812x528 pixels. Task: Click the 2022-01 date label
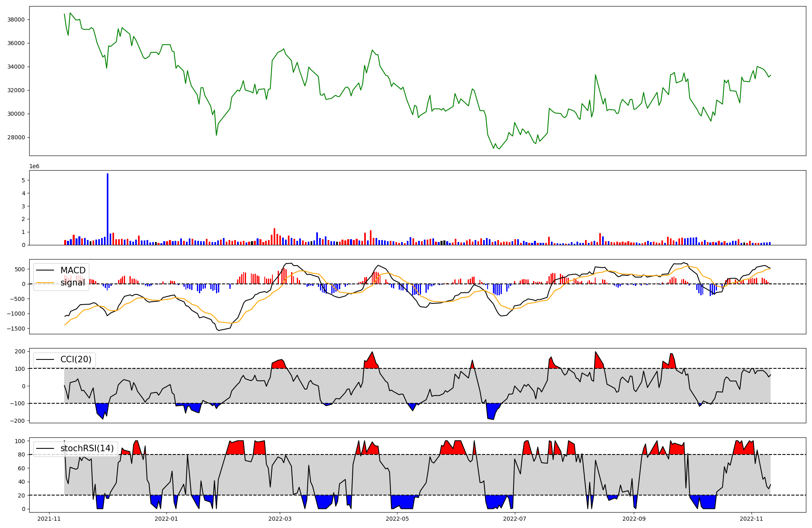click(166, 519)
